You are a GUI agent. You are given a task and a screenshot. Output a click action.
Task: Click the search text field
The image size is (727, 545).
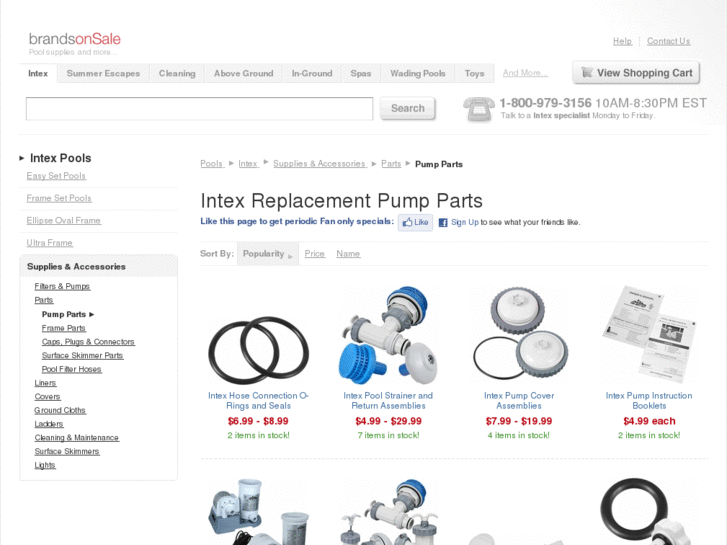point(199,109)
